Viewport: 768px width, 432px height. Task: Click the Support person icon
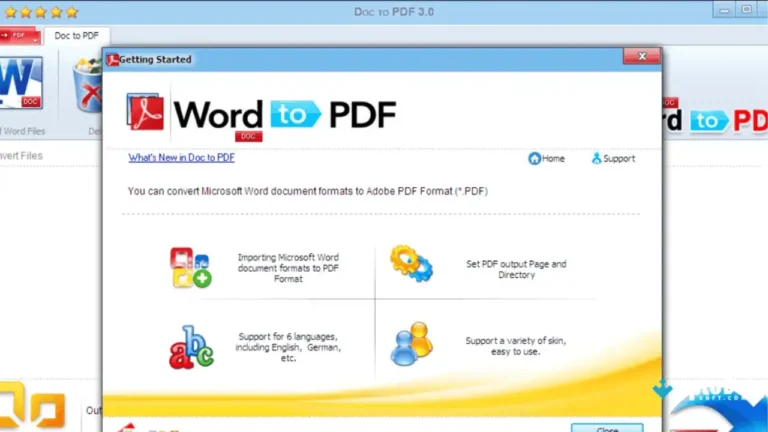pos(596,158)
